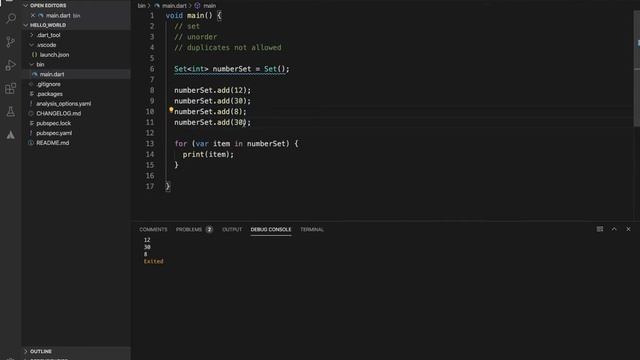Expand the Outline section

[26, 351]
